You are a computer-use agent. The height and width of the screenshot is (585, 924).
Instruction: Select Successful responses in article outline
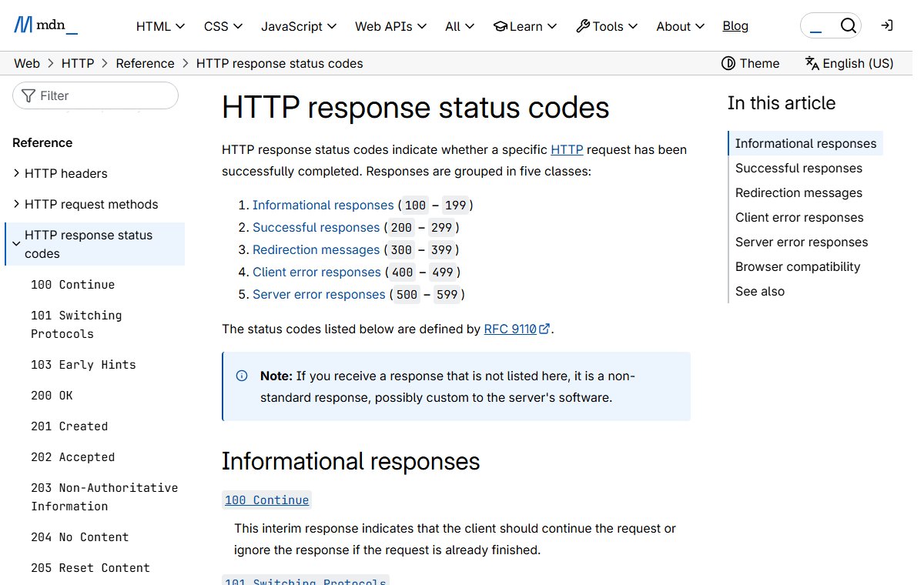point(798,168)
